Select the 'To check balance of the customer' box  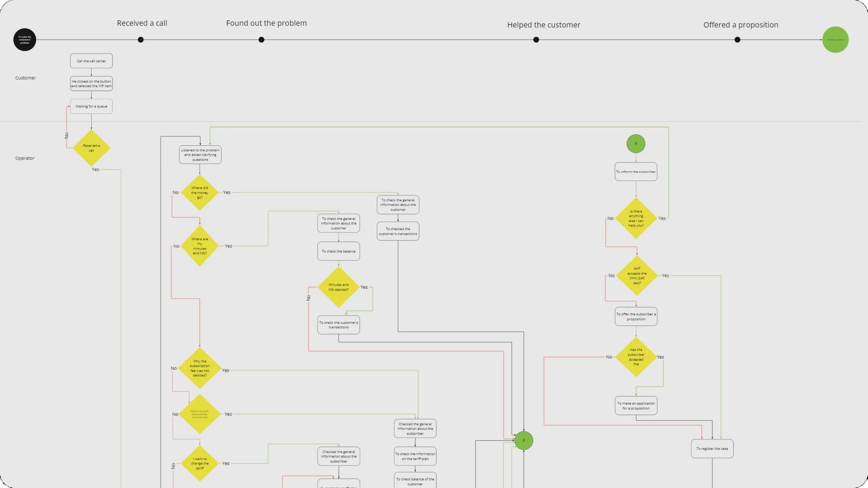point(415,480)
